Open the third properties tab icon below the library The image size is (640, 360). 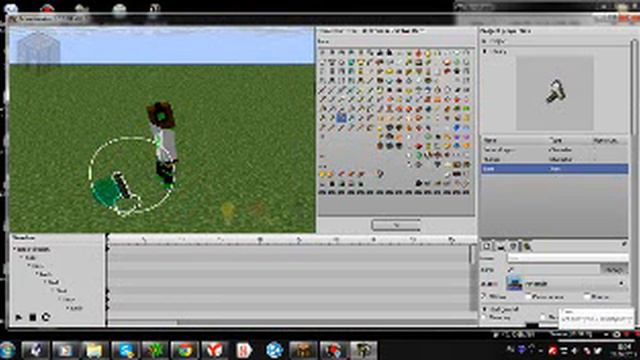(x=513, y=247)
